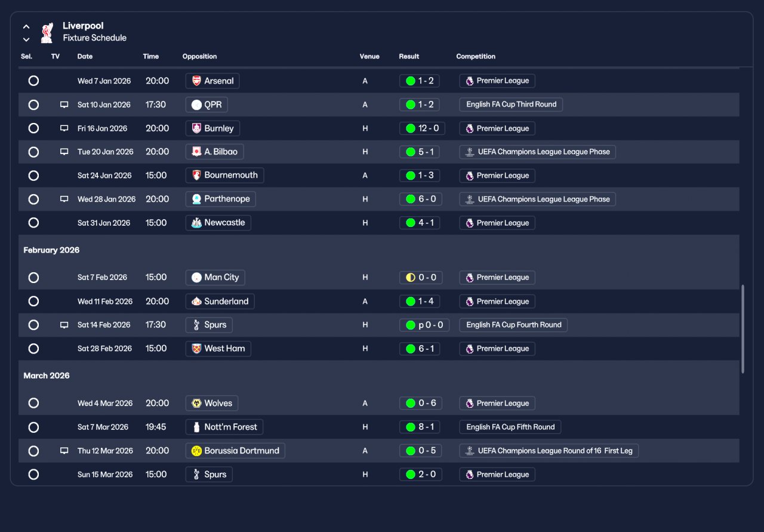
Task: Click the Champions League logo on A. Bilbao row
Action: tap(470, 152)
